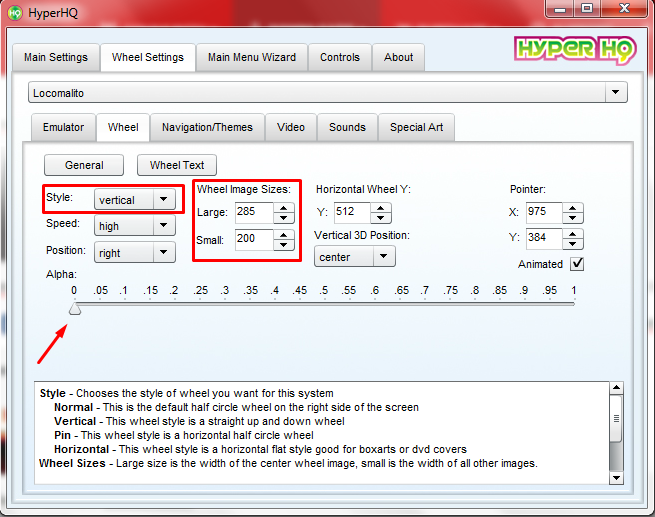This screenshot has width=655, height=517.
Task: Toggle the Animated pointer checkbox
Action: pos(577,264)
